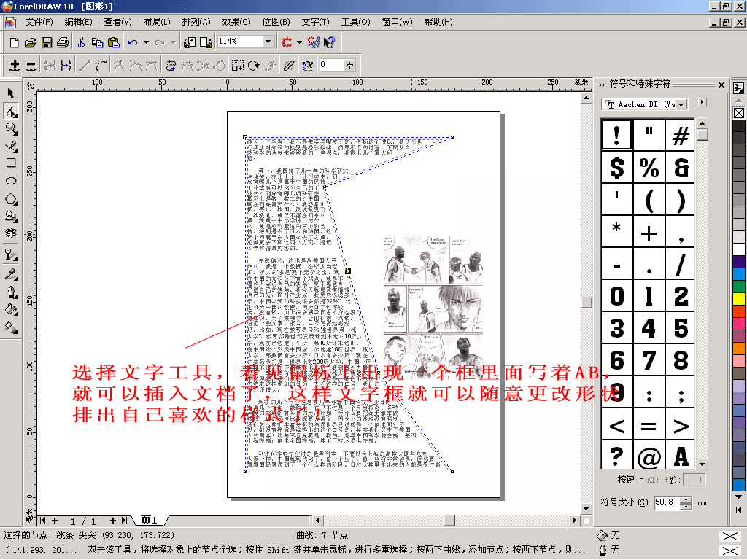Select the Freehand drawing tool
747x560 pixels.
[x=11, y=146]
